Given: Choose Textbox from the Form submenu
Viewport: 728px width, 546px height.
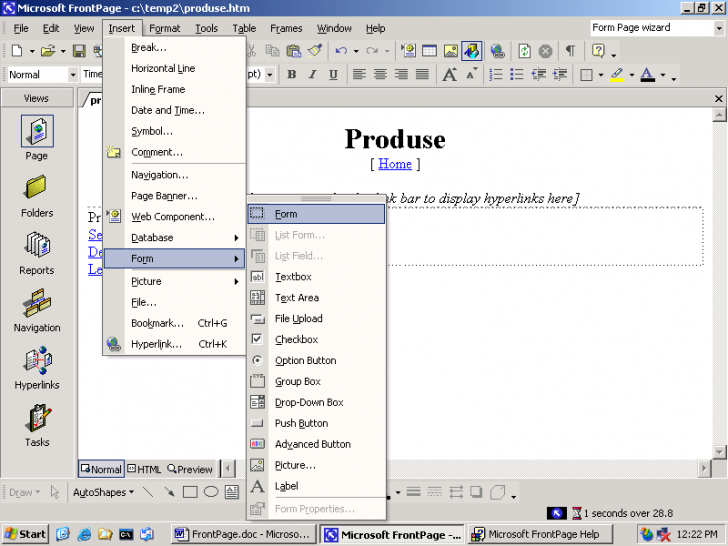Looking at the screenshot, I should [x=293, y=277].
